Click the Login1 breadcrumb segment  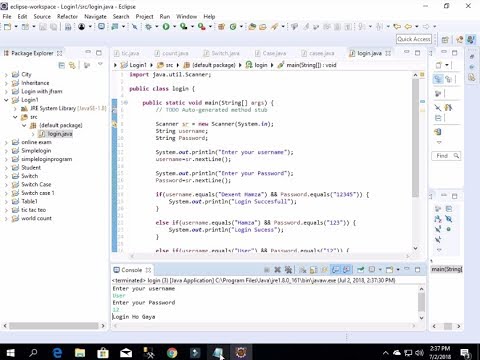pos(138,65)
